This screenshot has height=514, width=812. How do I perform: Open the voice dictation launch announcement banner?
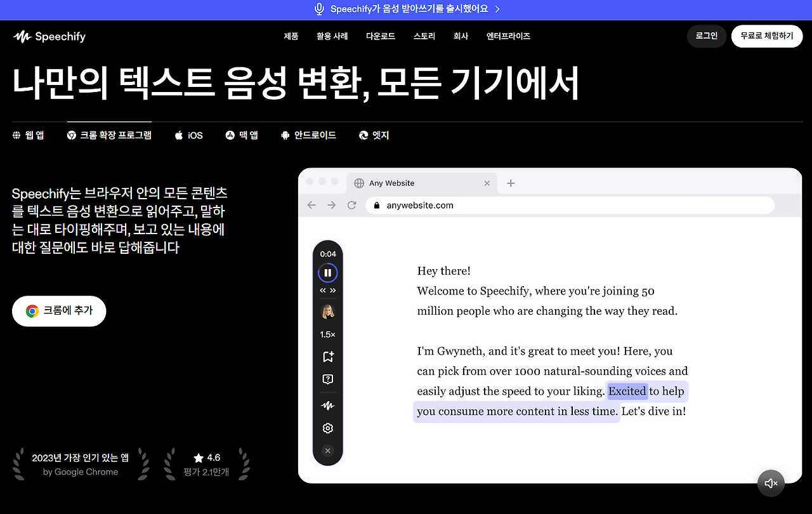pyautogui.click(x=406, y=9)
